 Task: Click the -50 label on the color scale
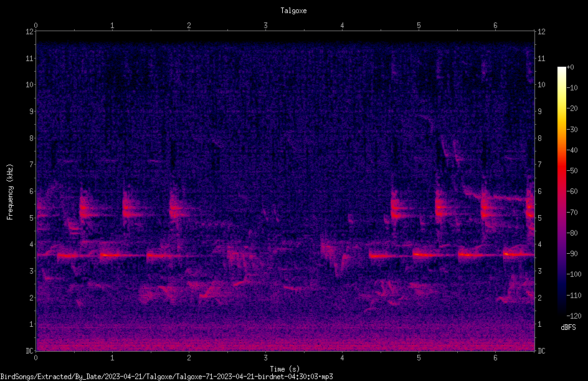pos(572,171)
